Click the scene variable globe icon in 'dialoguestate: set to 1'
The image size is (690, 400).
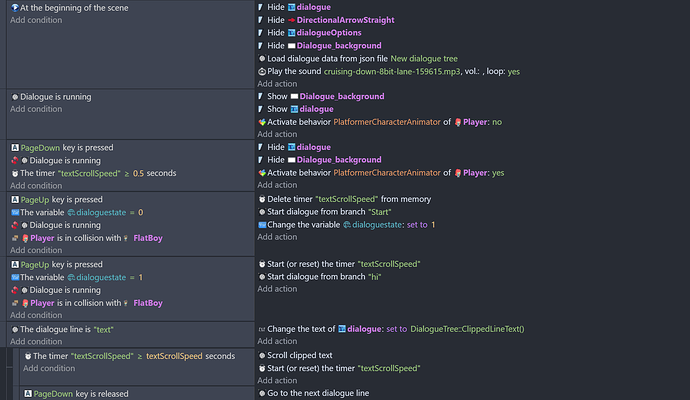tap(347, 225)
